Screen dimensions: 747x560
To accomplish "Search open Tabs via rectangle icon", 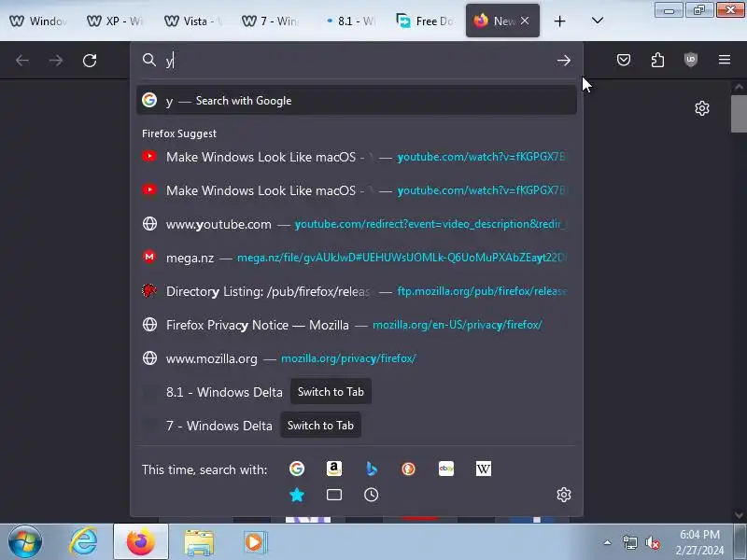I will (x=334, y=495).
